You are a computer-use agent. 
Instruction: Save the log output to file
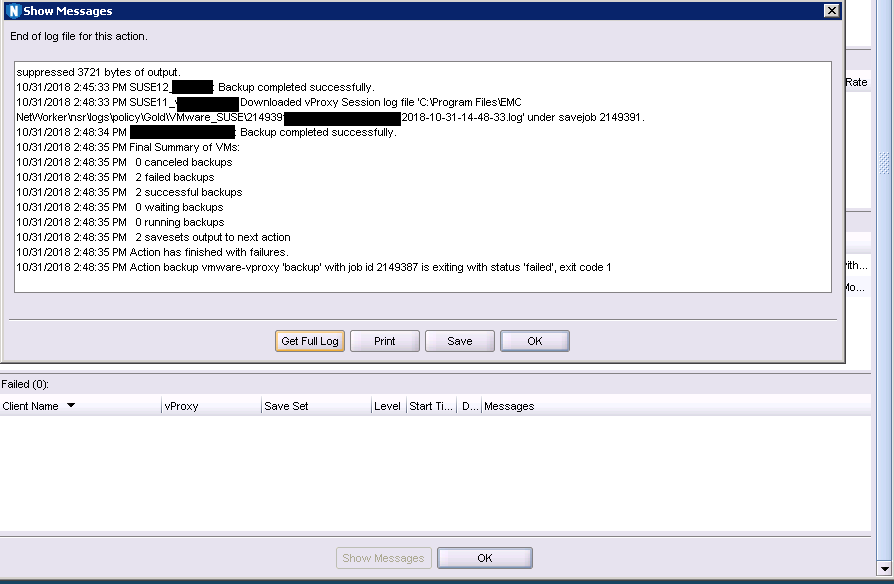460,341
